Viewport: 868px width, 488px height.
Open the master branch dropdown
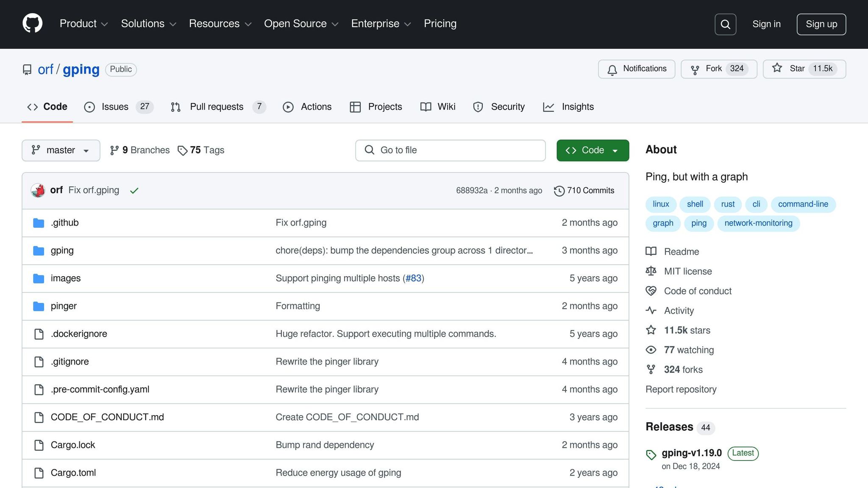(61, 150)
